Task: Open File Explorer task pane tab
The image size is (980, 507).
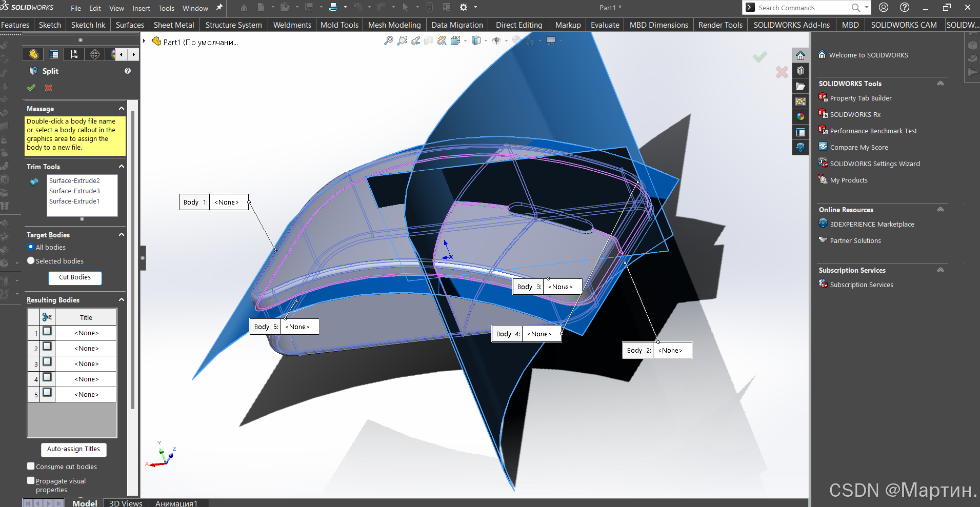Action: pos(801,86)
